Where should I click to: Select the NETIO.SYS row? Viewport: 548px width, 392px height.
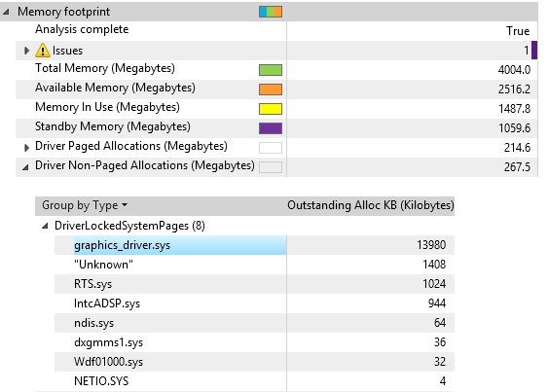pos(254,381)
